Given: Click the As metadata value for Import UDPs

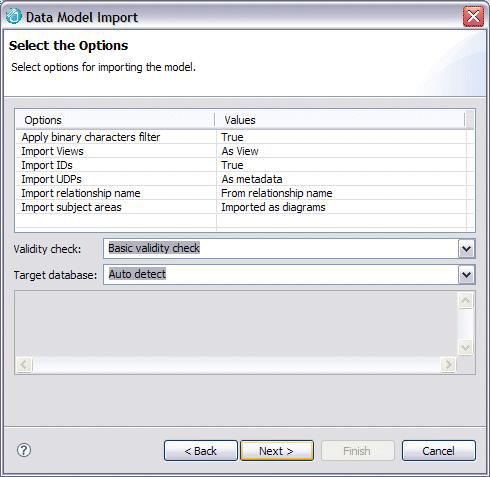Looking at the screenshot, I should click(252, 179).
